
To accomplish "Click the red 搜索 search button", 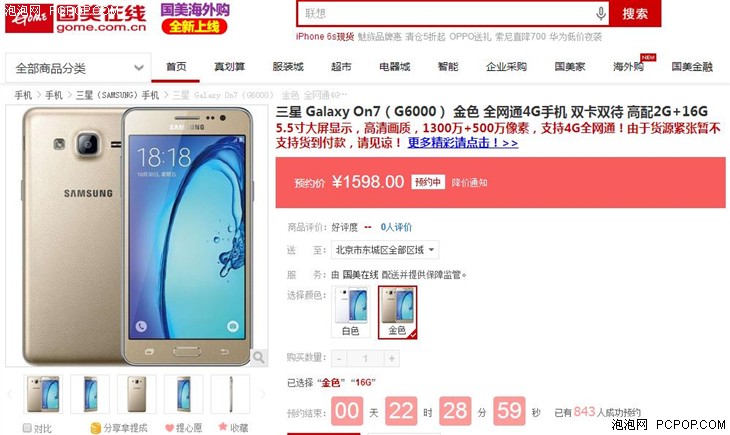I will point(635,14).
